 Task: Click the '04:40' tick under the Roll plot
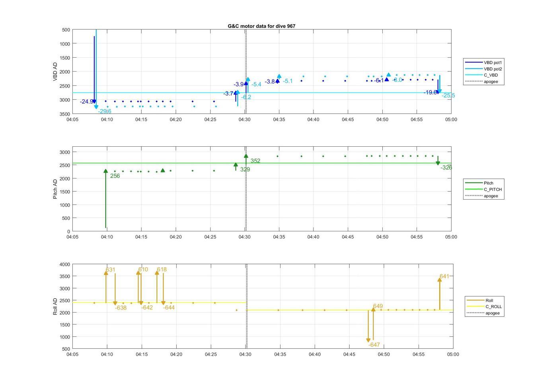[x=315, y=354]
